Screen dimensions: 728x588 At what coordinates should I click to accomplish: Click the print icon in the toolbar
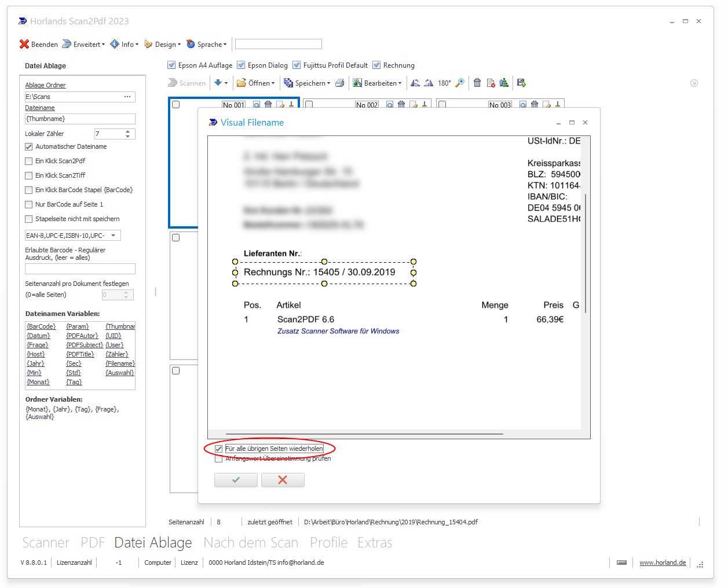(x=340, y=83)
